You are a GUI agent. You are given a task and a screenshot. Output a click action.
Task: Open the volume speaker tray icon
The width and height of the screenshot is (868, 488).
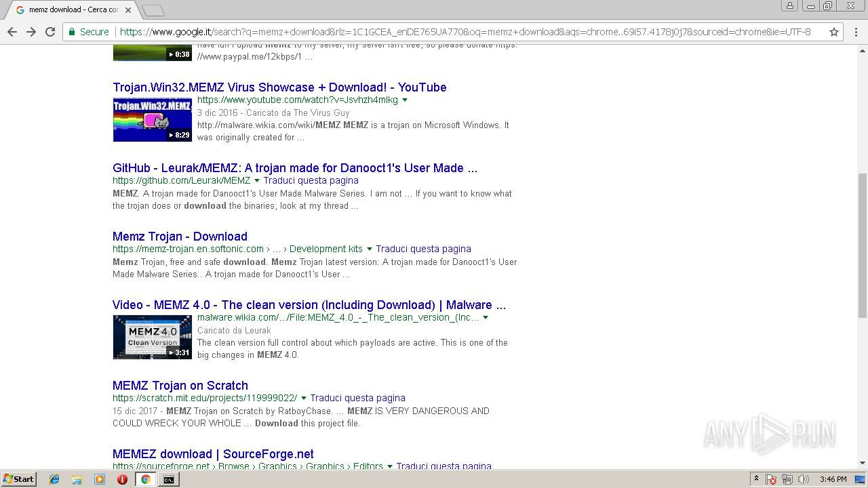pyautogui.click(x=804, y=479)
